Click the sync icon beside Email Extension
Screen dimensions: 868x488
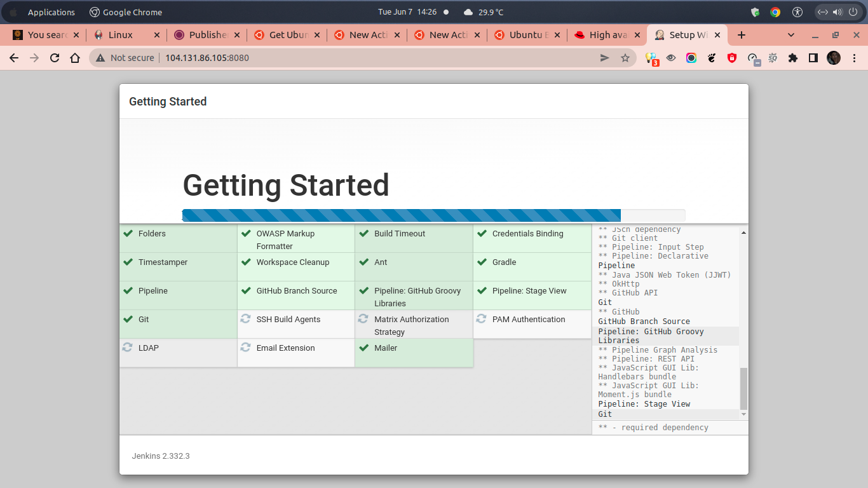[246, 348]
